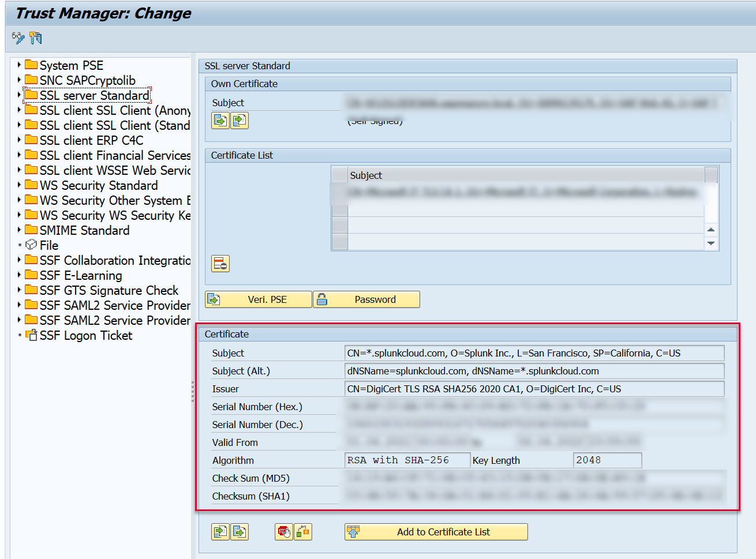Click the second icon button under Own Certificate Subject
This screenshot has width=756, height=559.
click(x=239, y=120)
